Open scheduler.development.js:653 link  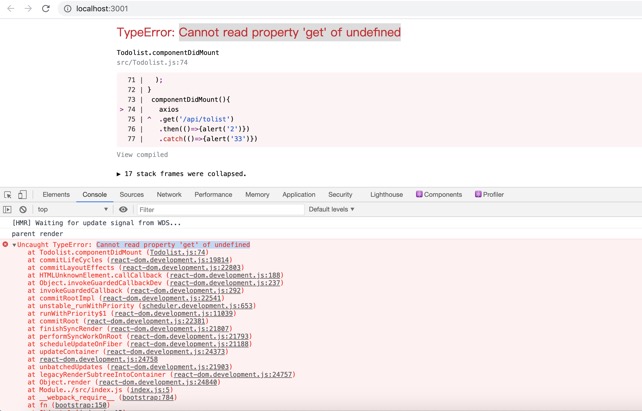197,306
